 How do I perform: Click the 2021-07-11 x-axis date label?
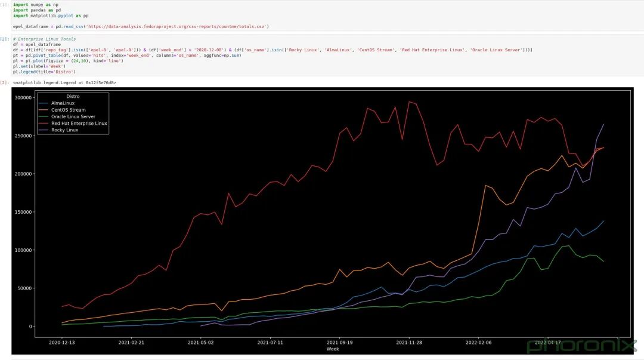pyautogui.click(x=270, y=342)
